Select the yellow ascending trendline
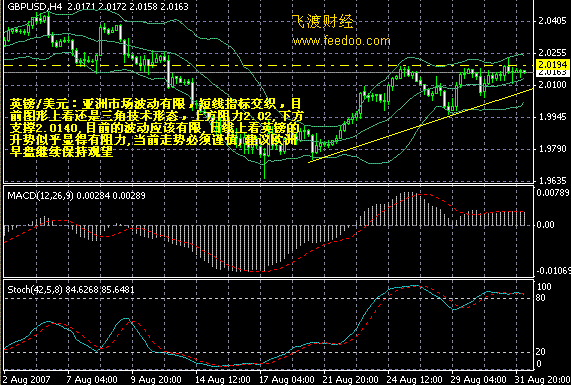This screenshot has width=571, height=385. pyautogui.click(x=421, y=126)
